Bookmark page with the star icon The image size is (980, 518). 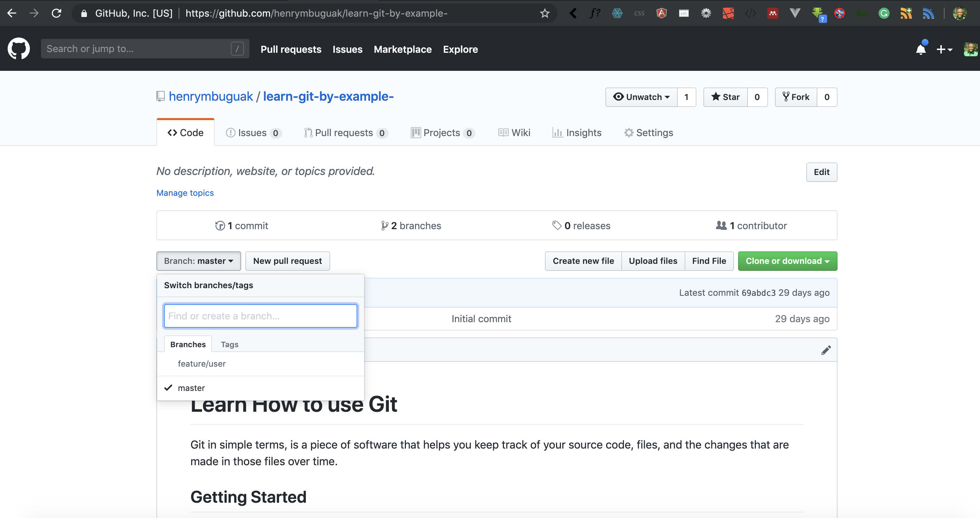(545, 13)
